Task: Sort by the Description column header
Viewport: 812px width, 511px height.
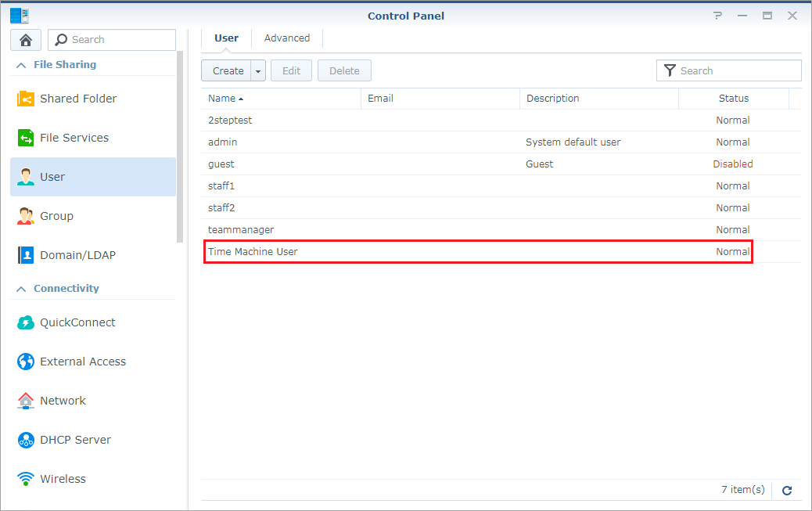Action: [x=599, y=99]
